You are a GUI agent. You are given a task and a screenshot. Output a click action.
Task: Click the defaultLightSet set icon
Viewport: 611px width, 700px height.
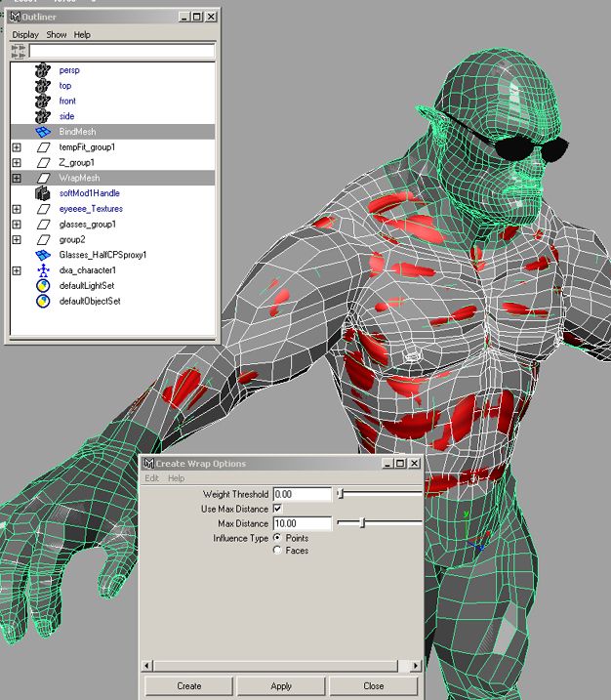[42, 286]
